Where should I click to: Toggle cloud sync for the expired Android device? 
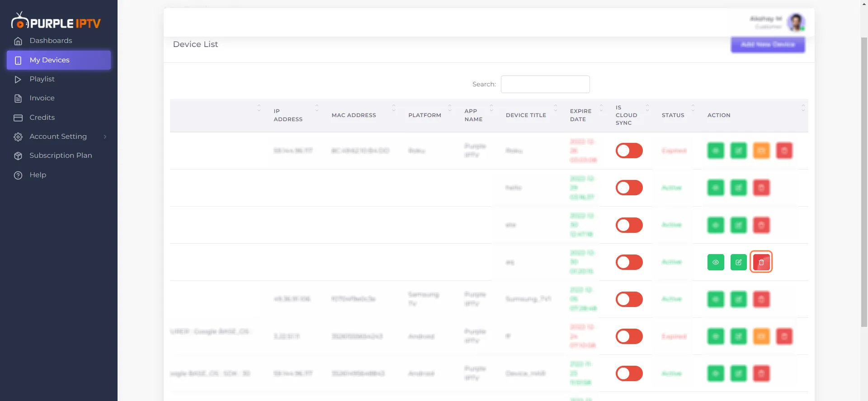(x=629, y=336)
